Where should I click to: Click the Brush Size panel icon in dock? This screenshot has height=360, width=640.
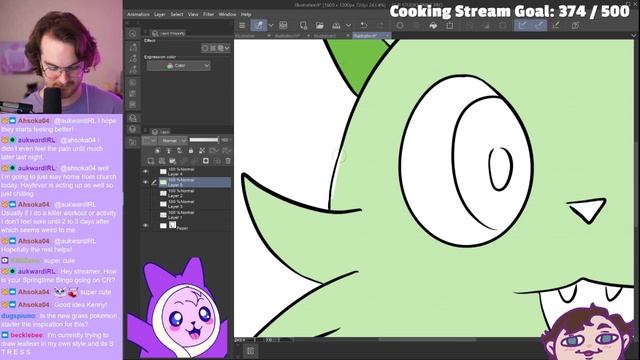(x=133, y=70)
